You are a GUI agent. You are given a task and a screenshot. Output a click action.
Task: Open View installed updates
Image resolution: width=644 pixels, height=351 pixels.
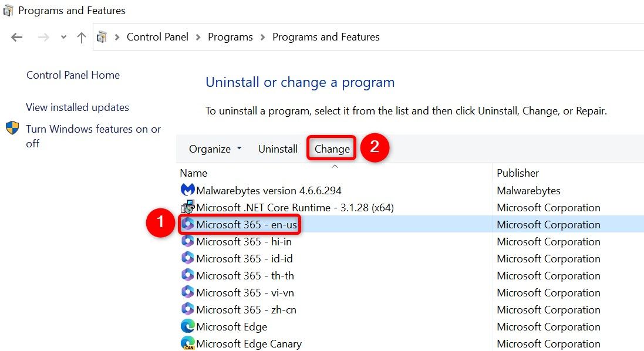pyautogui.click(x=77, y=107)
